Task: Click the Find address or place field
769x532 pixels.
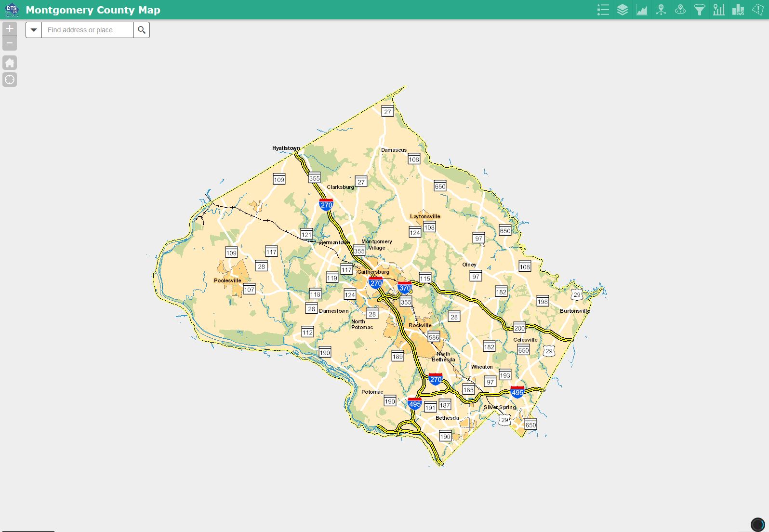Action: [87, 30]
